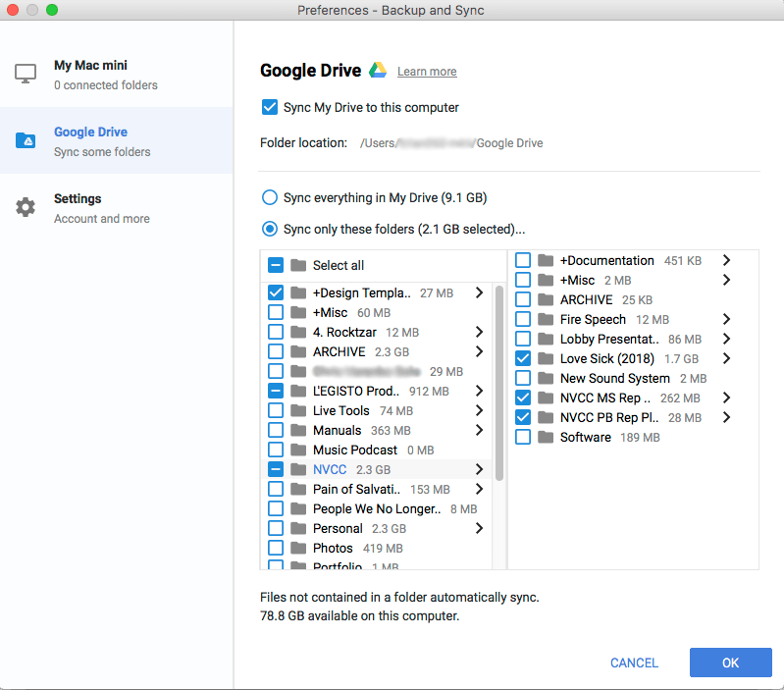The height and width of the screenshot is (690, 784).
Task: Toggle the Select all checkbox
Action: (276, 265)
